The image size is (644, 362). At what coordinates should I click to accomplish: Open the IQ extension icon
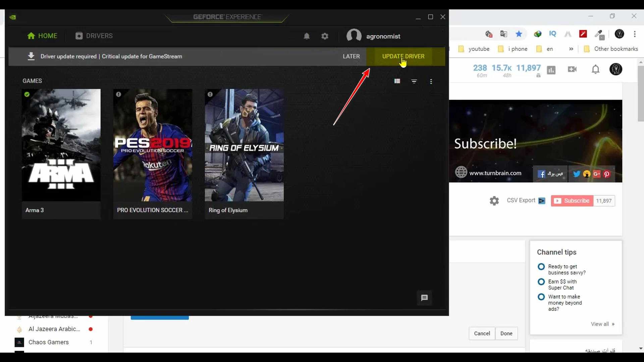pos(552,34)
